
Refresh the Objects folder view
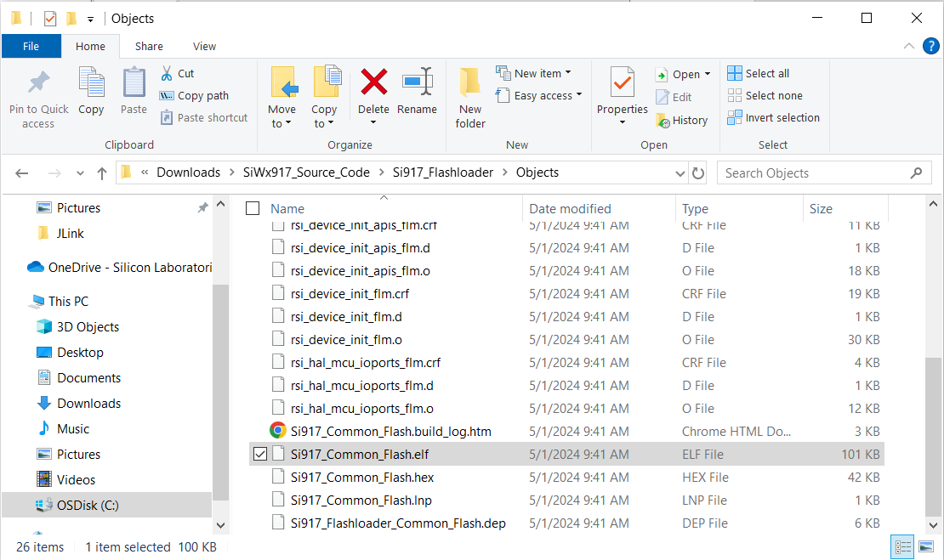pyautogui.click(x=698, y=173)
